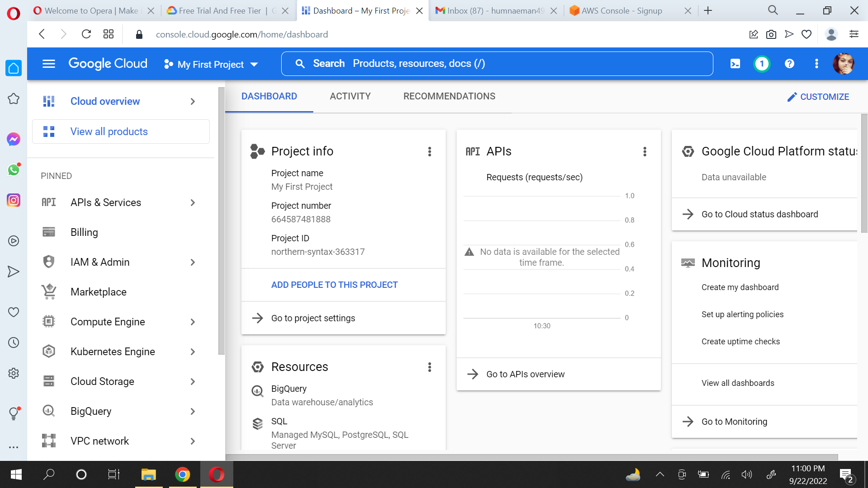Screen dimensions: 868x488
Task: Switch to the RECOMMENDATIONS tab
Action: tap(449, 96)
